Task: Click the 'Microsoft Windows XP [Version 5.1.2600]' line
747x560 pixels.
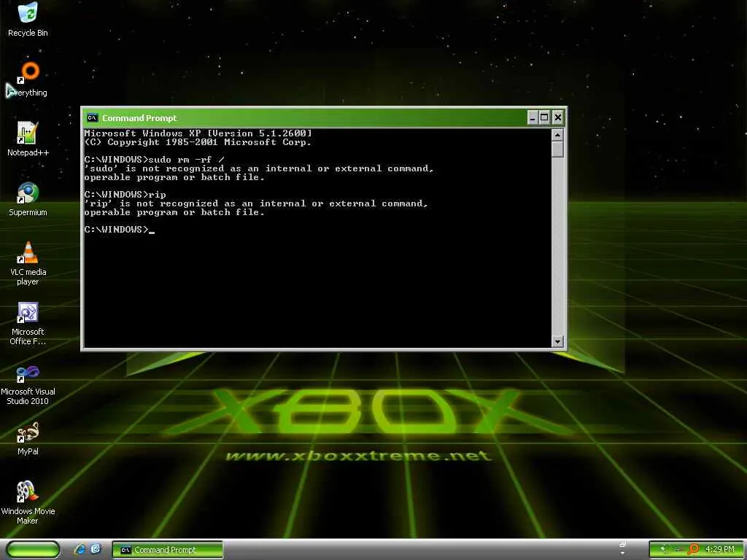Action: tap(198, 133)
